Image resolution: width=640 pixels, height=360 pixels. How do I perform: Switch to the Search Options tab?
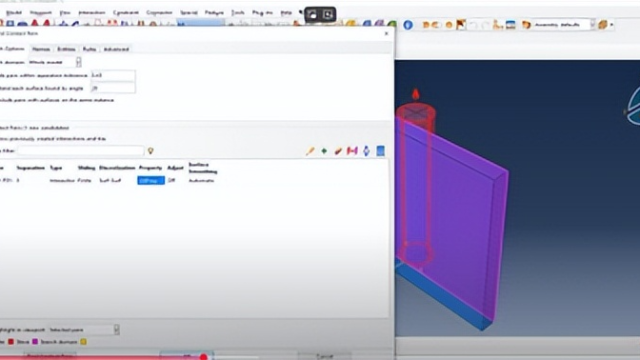click(12, 49)
